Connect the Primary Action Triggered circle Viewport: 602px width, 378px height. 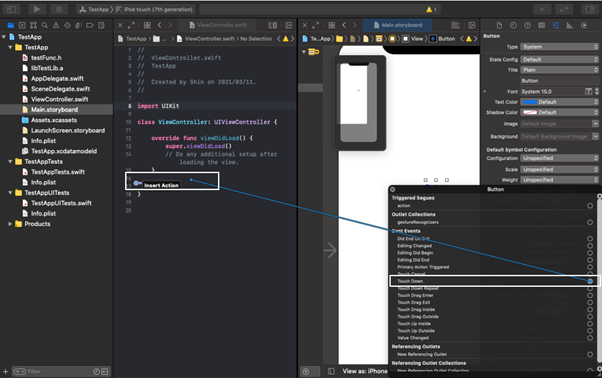[x=590, y=267]
